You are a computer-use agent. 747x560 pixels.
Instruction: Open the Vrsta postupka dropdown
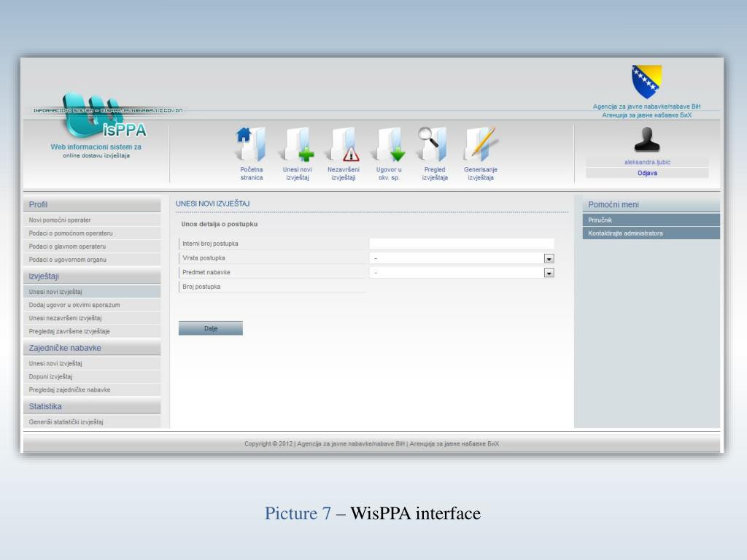[462, 258]
